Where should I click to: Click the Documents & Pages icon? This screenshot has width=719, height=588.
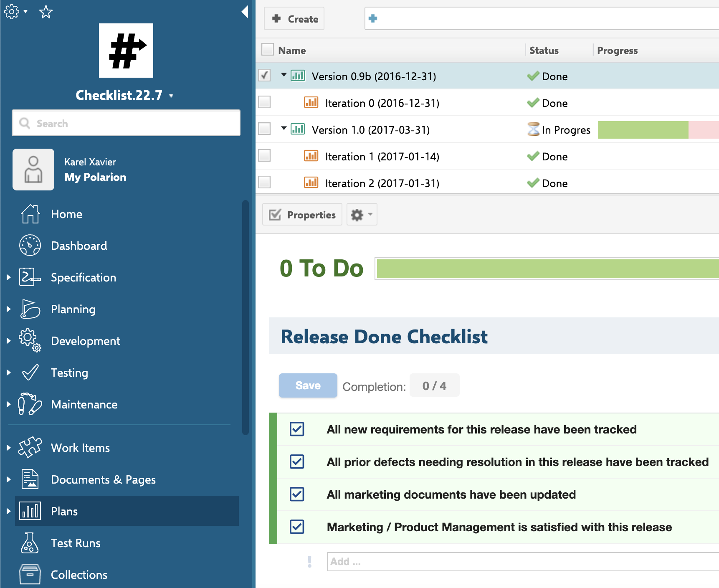(x=30, y=479)
